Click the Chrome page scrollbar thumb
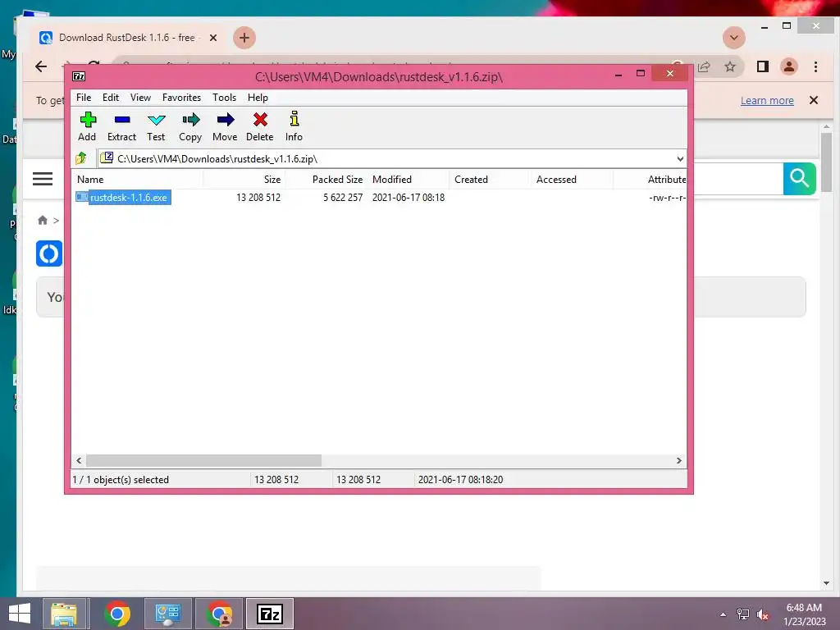The image size is (840, 630). 826,162
